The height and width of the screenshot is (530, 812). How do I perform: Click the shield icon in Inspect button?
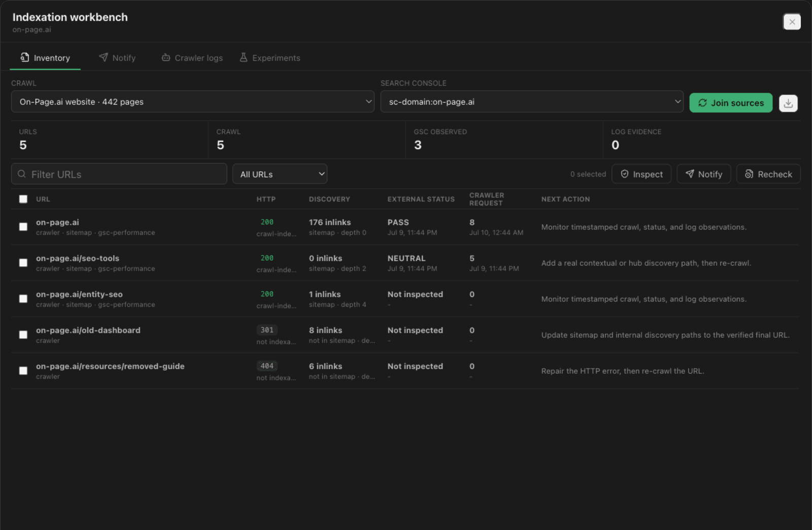pyautogui.click(x=625, y=174)
